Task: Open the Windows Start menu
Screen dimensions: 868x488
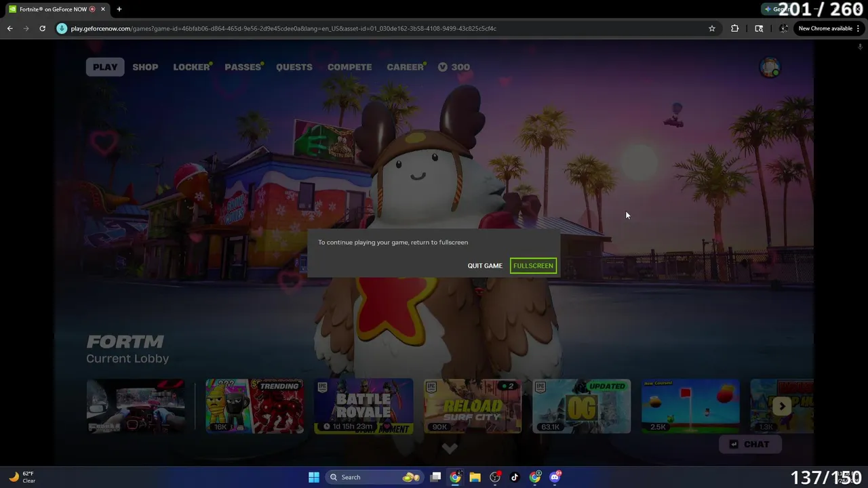Action: point(314,477)
